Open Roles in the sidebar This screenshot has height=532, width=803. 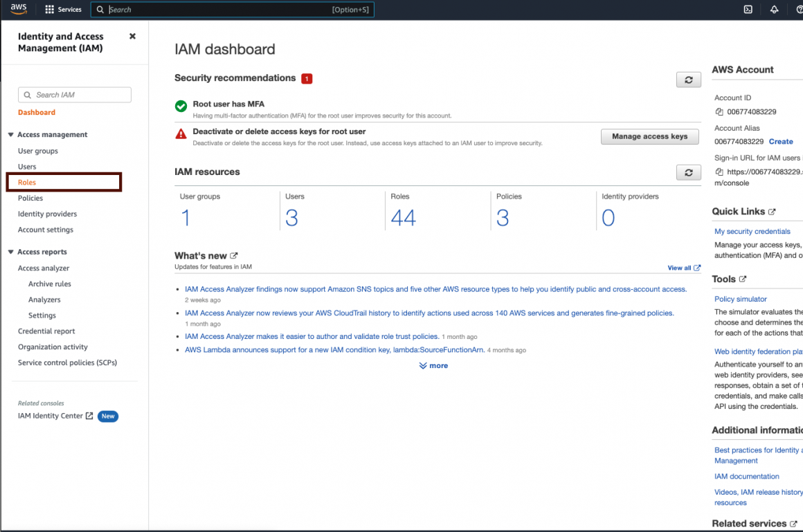pyautogui.click(x=27, y=183)
